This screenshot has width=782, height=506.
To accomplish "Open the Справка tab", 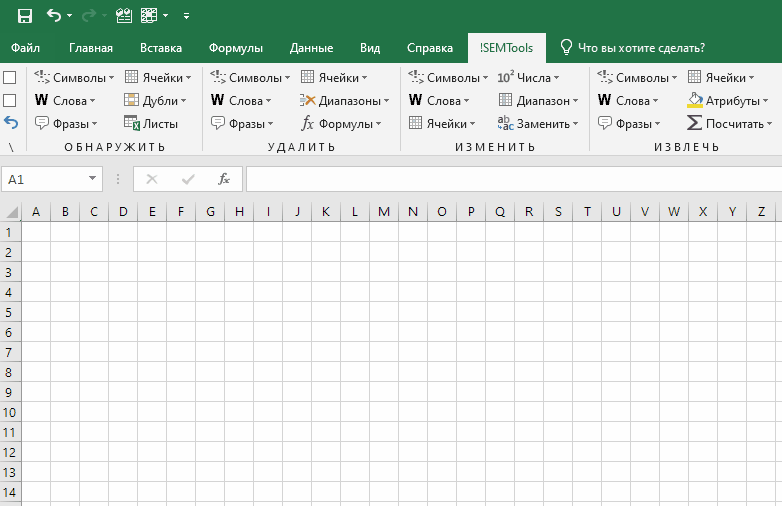I will [430, 48].
